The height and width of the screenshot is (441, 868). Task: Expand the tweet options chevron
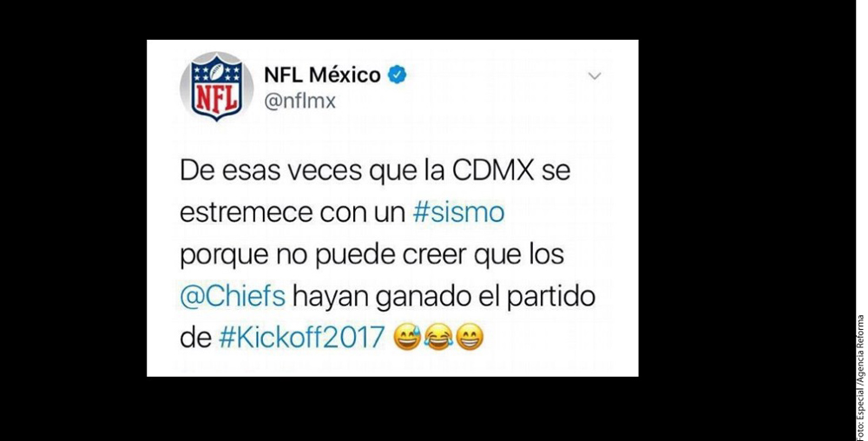(595, 76)
